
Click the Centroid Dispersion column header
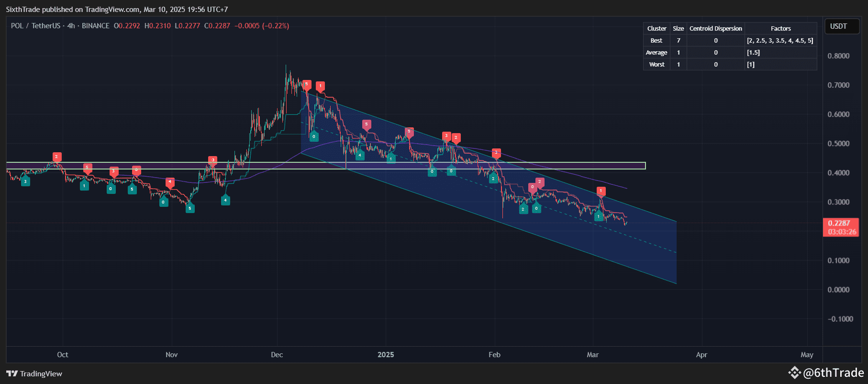click(716, 29)
